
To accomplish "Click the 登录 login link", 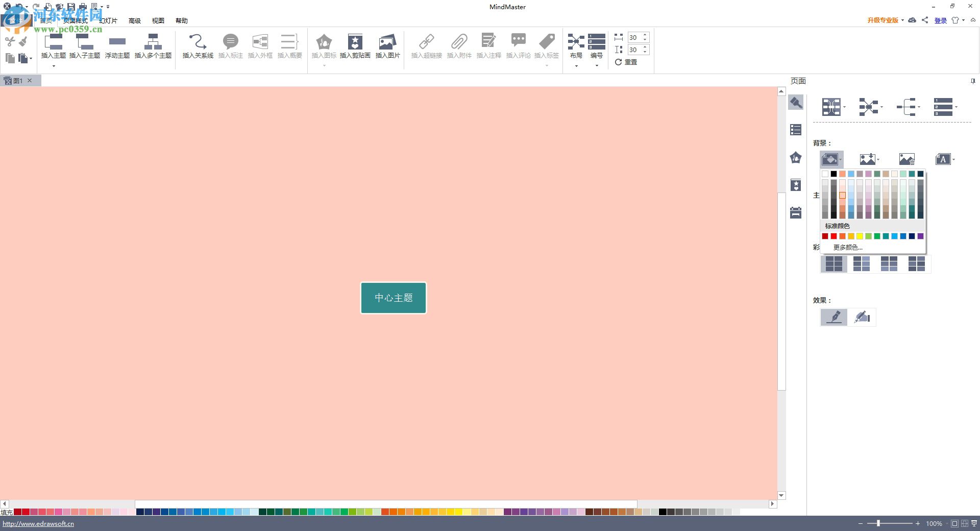I will [x=941, y=20].
